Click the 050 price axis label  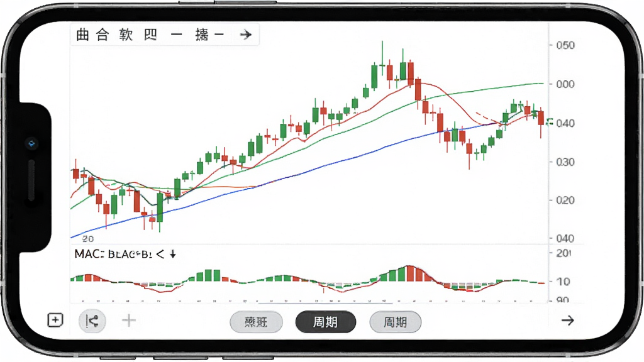click(x=565, y=45)
